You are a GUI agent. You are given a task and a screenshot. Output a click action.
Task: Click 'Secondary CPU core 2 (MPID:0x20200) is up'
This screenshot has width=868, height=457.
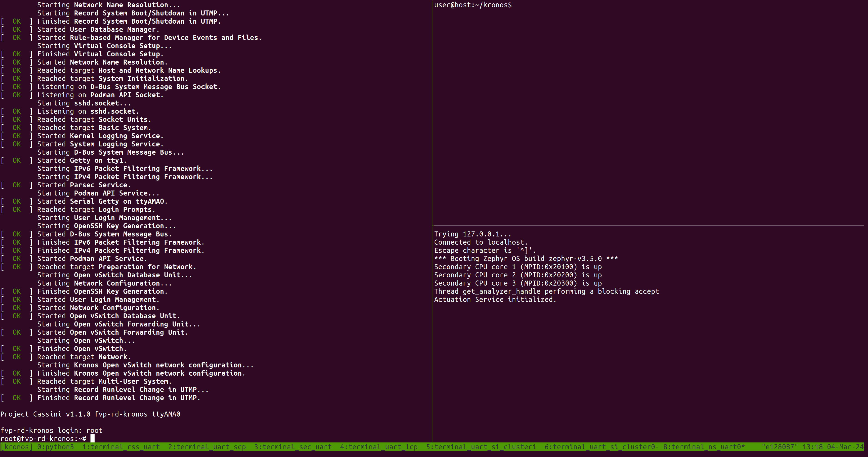[518, 275]
